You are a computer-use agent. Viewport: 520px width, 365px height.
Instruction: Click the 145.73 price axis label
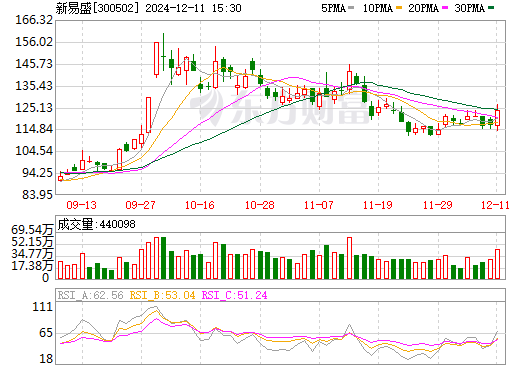pyautogui.click(x=34, y=64)
